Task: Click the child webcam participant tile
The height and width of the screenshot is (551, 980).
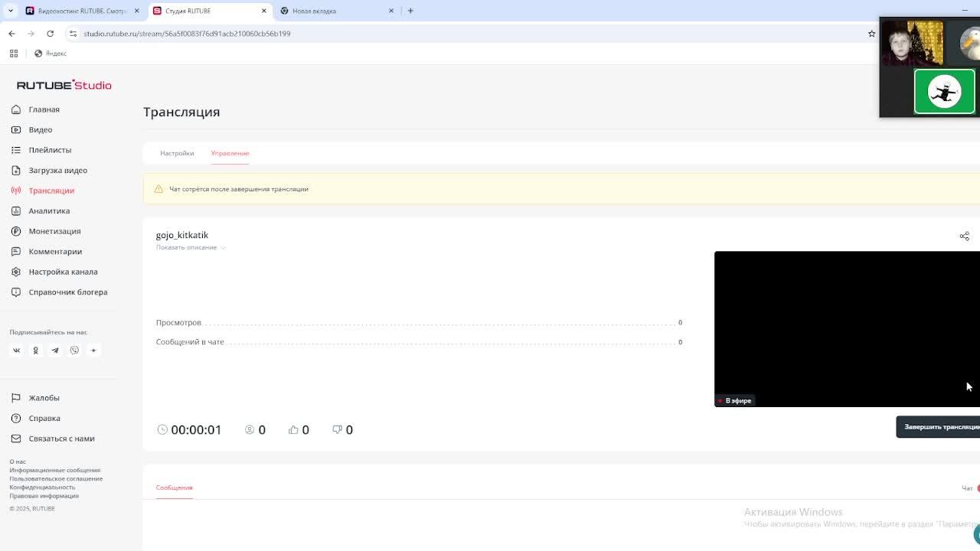Action: click(913, 44)
